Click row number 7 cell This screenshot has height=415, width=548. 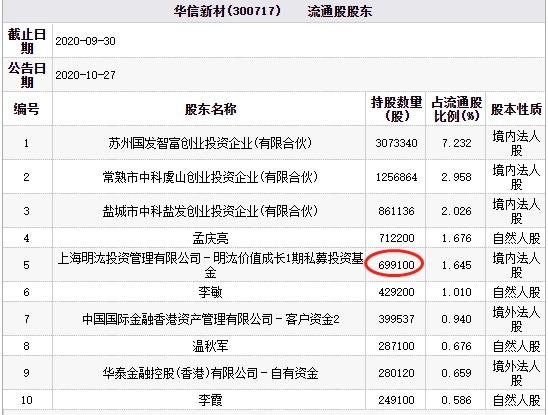[x=27, y=319]
